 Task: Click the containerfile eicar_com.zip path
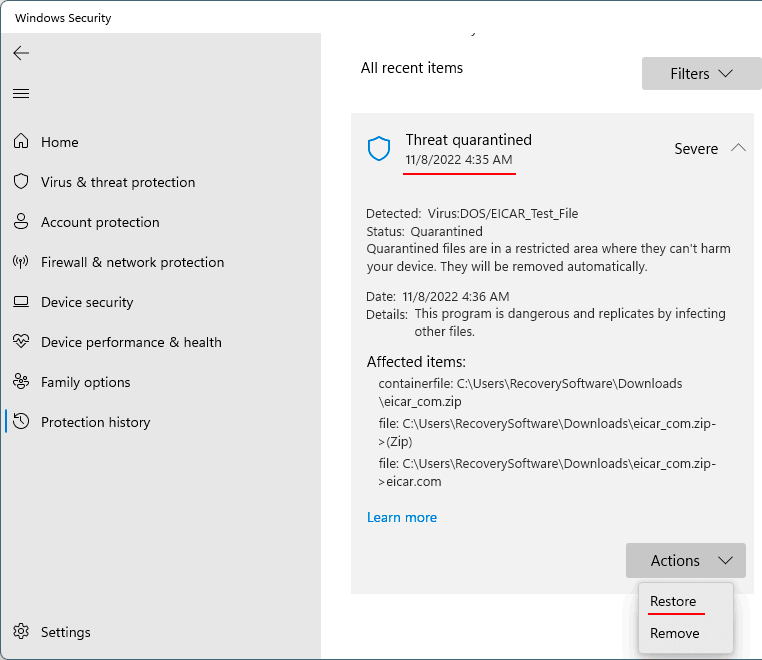click(530, 392)
